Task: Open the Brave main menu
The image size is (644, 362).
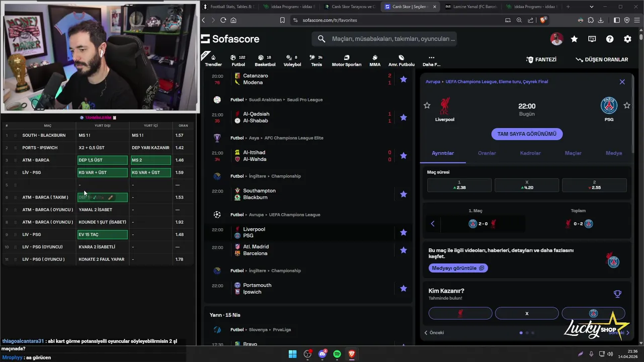Action: coord(636,20)
